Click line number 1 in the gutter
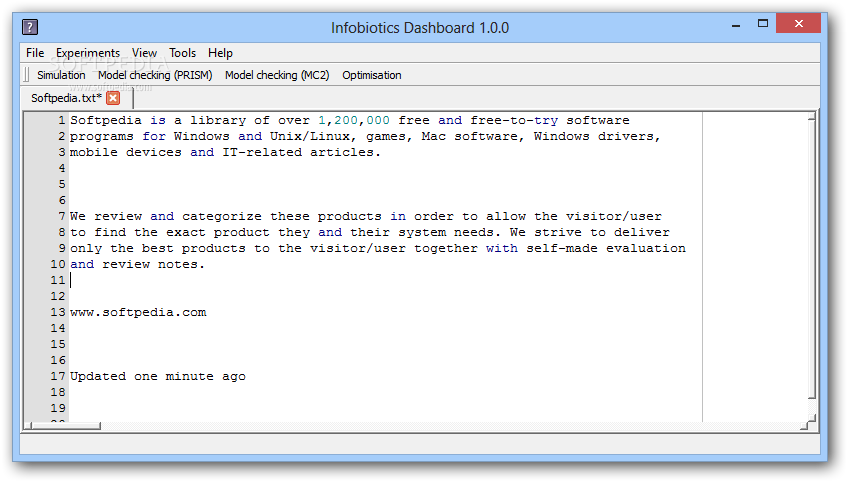The image size is (848, 482). [x=62, y=120]
